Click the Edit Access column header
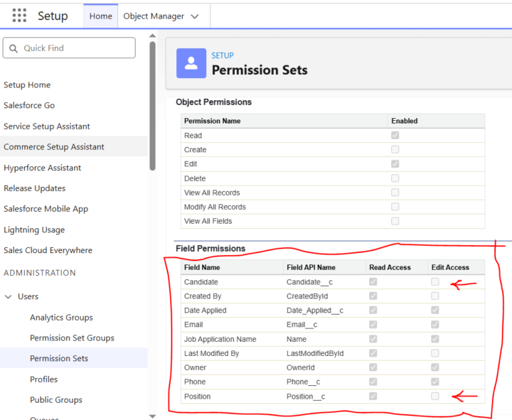 point(450,267)
